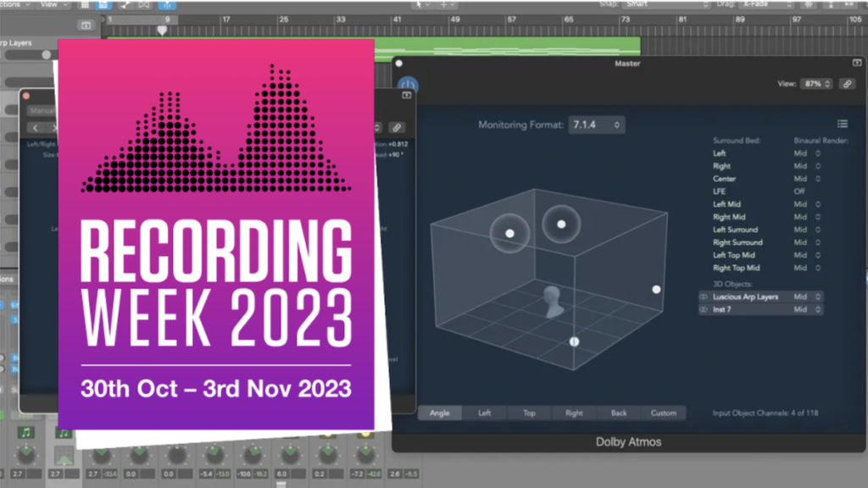Viewport: 868px width, 488px height.
Task: Select the upper-left sphere object in the 3D room
Action: point(509,234)
